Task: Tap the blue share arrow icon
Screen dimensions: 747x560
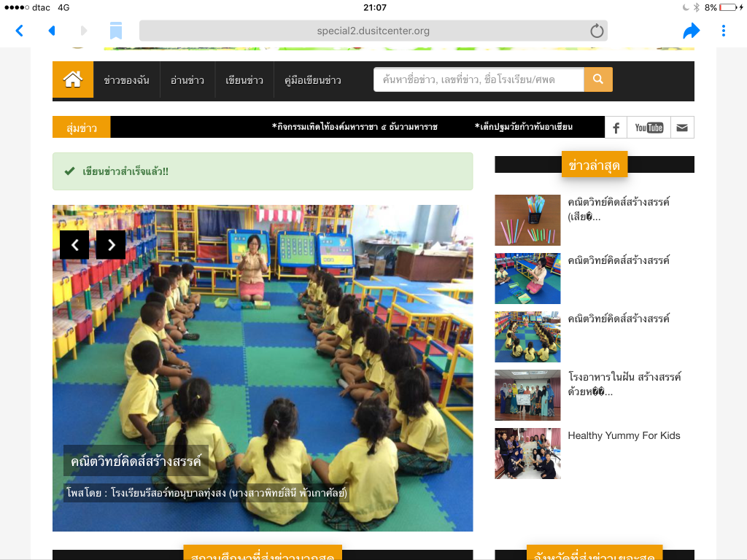Action: pos(691,31)
